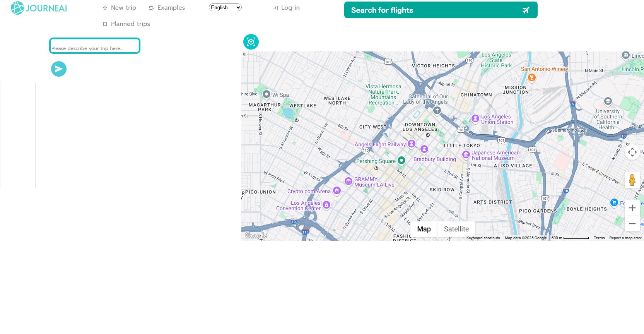This screenshot has height=334, width=644.
Task: Open the English language dropdown
Action: pos(225,7)
